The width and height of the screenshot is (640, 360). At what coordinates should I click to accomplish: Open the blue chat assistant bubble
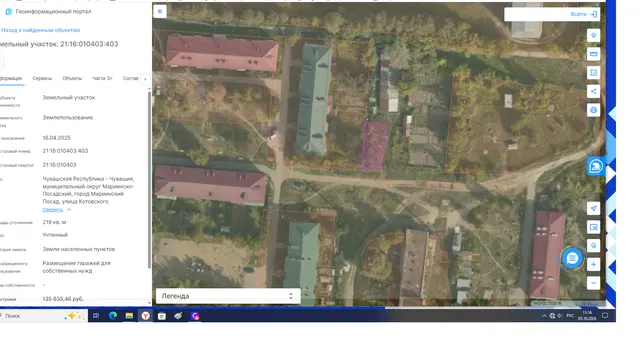pos(572,258)
